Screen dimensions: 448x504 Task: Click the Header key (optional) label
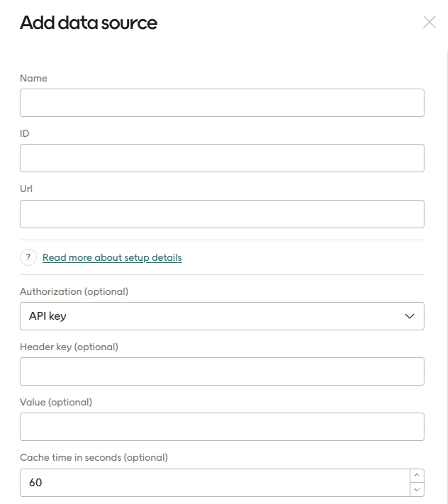(x=69, y=347)
